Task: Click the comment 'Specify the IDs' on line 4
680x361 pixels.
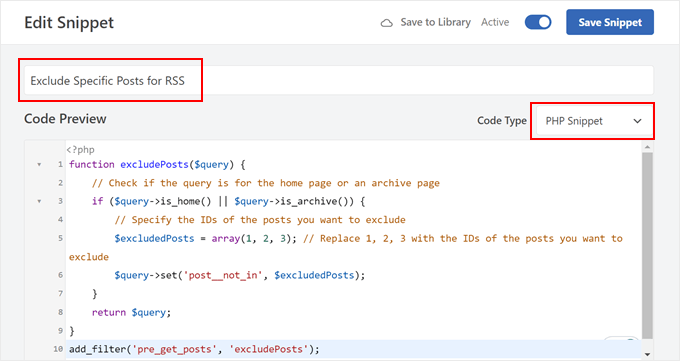Action: click(260, 220)
